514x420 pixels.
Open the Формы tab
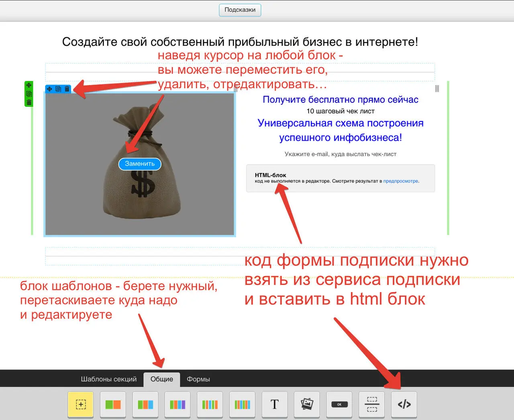[x=198, y=379]
